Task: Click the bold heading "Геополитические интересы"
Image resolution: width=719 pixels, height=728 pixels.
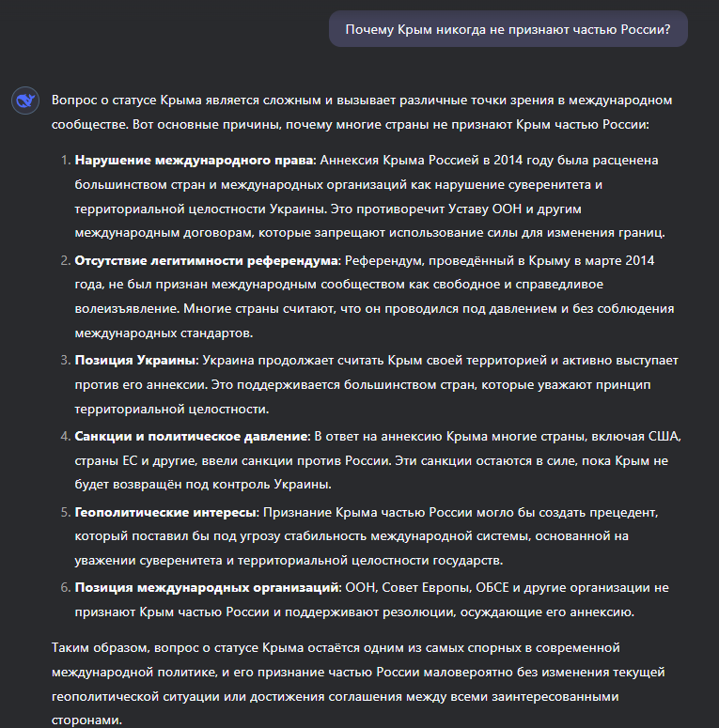Action: 165,512
